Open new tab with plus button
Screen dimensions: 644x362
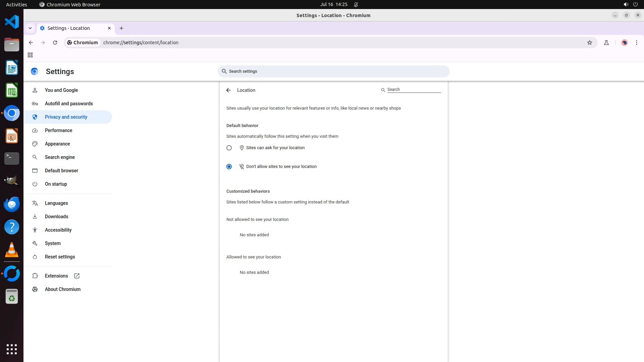(x=121, y=28)
